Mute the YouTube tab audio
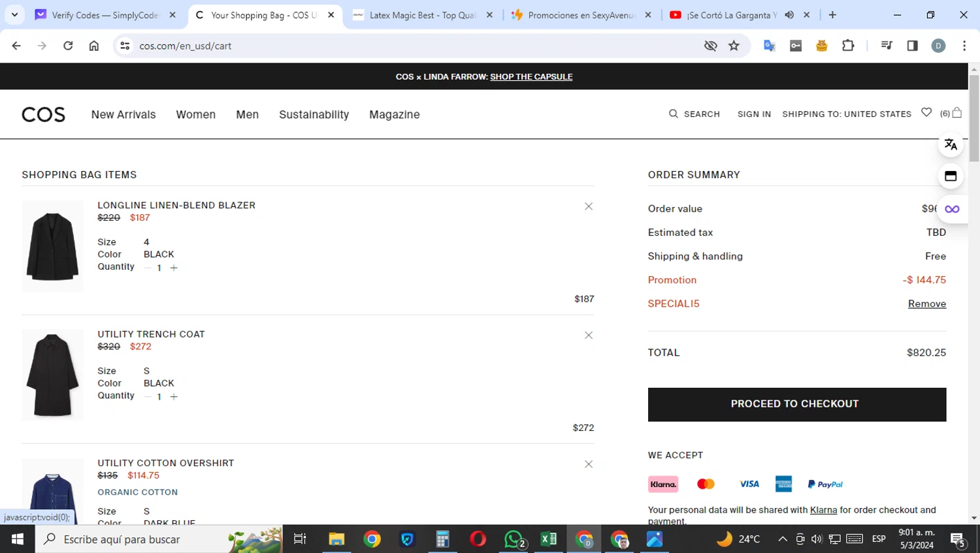 pos(789,15)
